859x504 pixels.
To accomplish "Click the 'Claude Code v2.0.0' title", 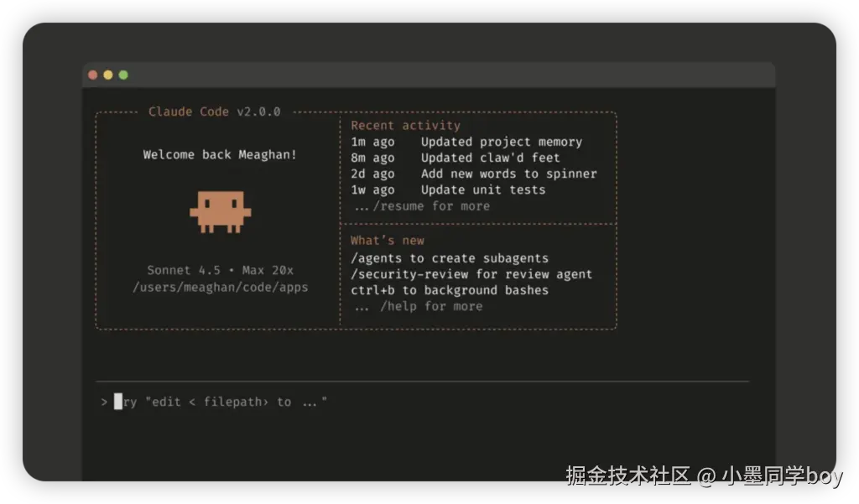I will coord(214,112).
